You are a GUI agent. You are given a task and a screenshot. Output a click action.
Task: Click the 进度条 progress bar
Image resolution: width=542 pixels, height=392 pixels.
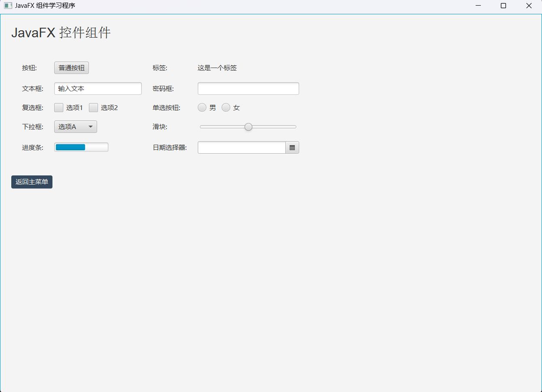pyautogui.click(x=81, y=147)
